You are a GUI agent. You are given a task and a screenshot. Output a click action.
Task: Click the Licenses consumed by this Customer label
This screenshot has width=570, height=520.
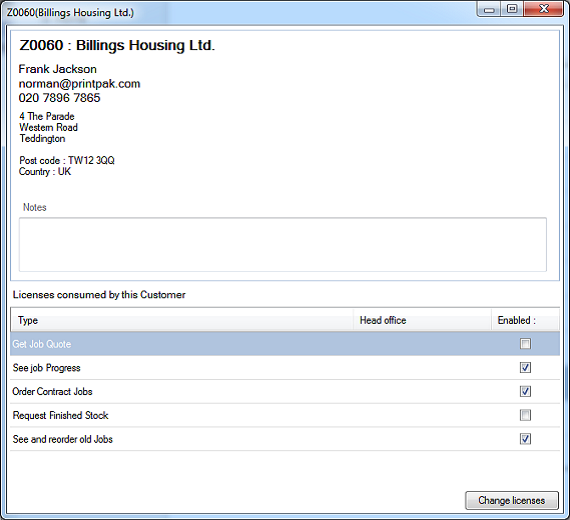99,295
